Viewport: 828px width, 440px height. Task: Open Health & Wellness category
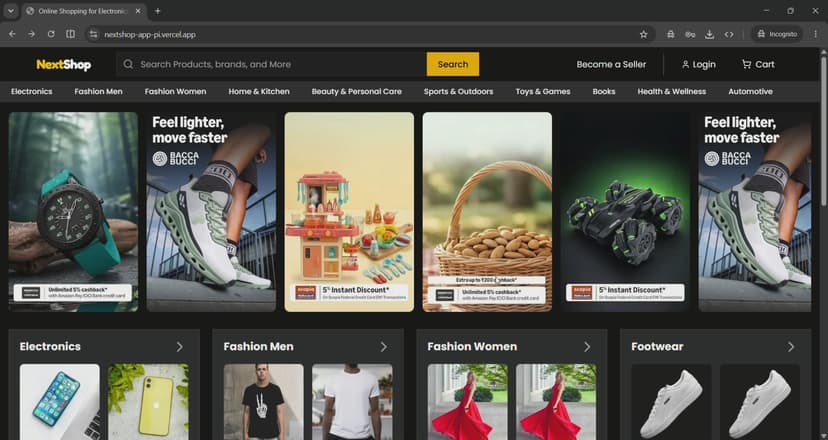pos(672,91)
